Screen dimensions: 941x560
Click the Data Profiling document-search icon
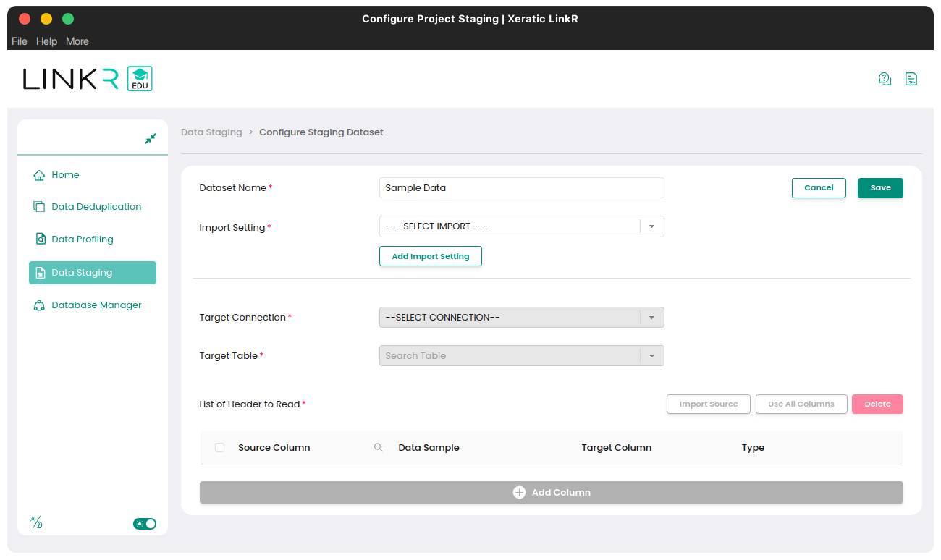[x=41, y=239]
